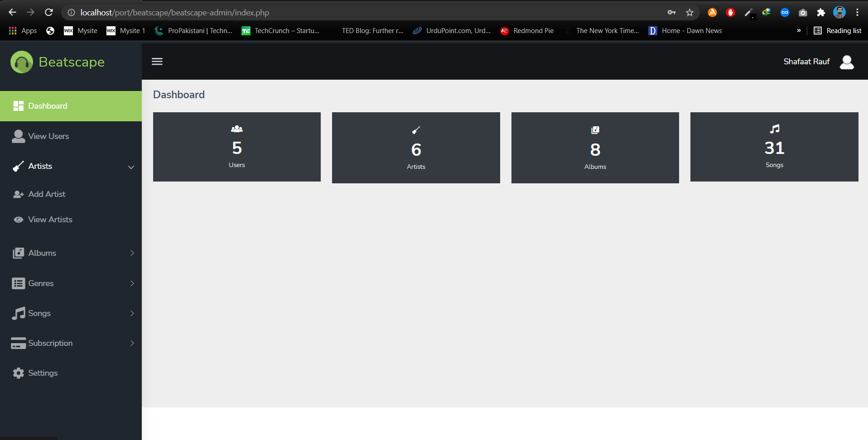Click the music note icon on Songs card

(774, 129)
